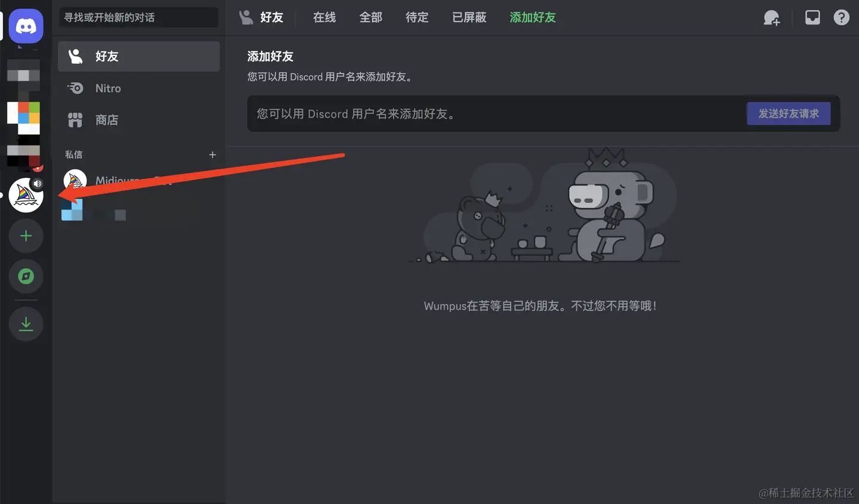Download apps using the download arrow icon

point(26,324)
